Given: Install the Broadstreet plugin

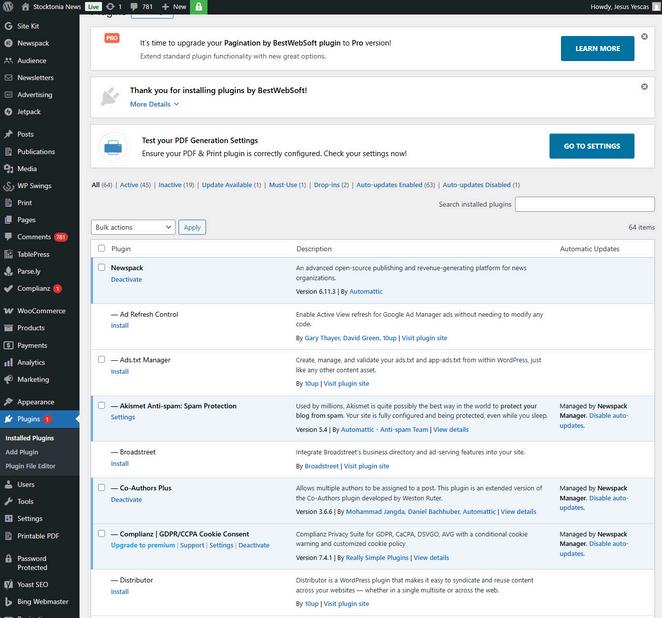Looking at the screenshot, I should [x=120, y=464].
